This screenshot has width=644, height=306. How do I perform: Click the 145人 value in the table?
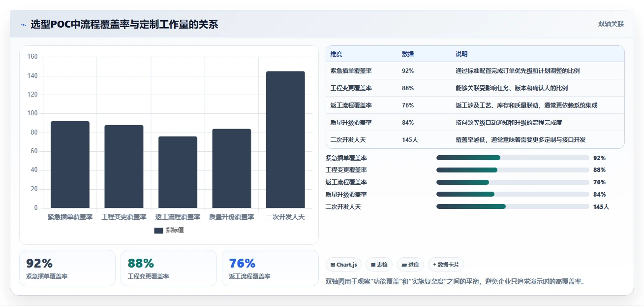[x=410, y=140]
